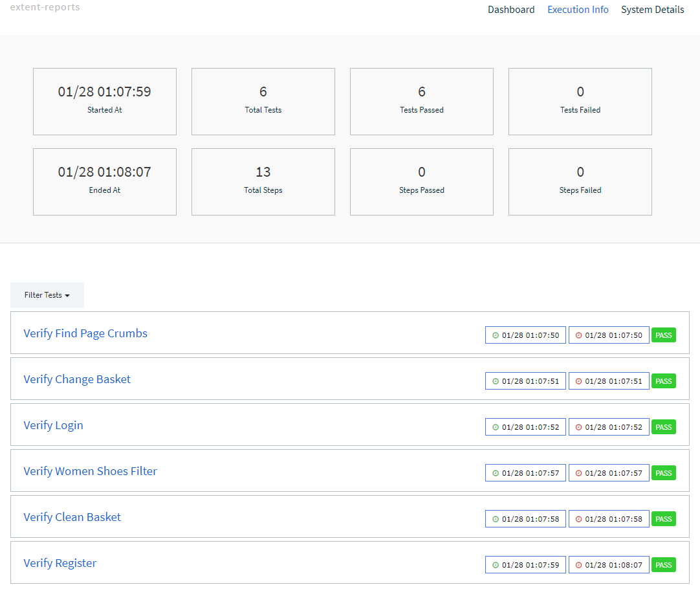Open Verify Find Page Crumbs test
700x598 pixels.
click(85, 333)
